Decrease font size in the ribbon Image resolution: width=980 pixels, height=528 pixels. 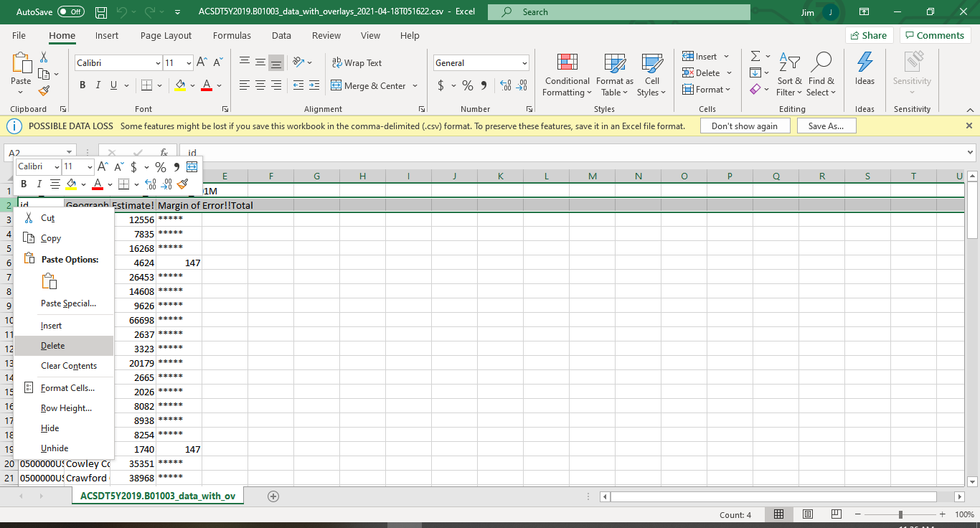tap(217, 63)
